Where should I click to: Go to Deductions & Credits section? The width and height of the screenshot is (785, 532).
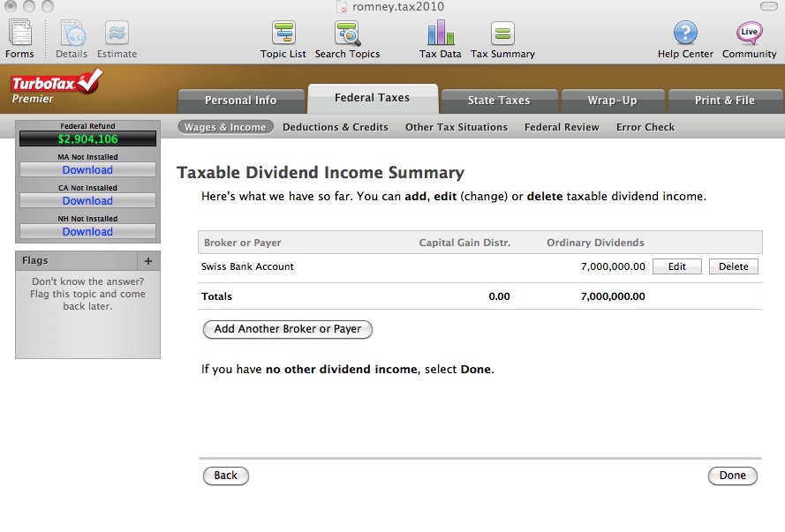pyautogui.click(x=336, y=127)
